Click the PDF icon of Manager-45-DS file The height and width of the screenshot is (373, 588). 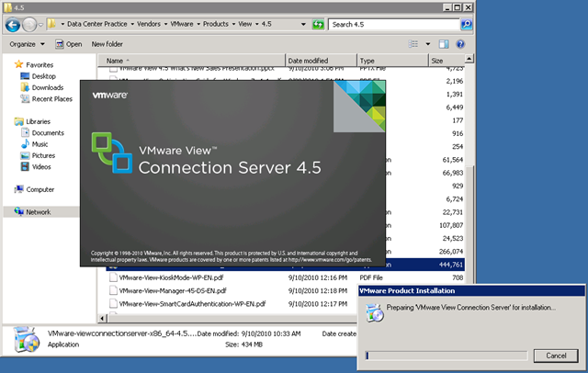[113, 291]
